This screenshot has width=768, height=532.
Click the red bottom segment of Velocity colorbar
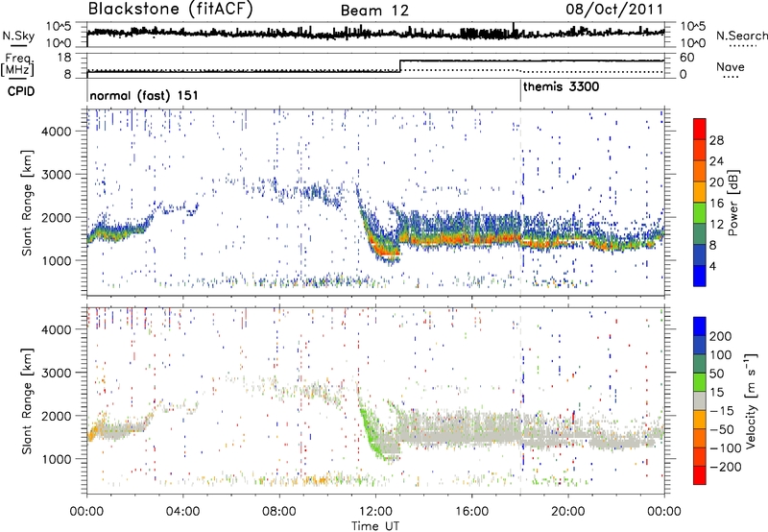tap(700, 475)
